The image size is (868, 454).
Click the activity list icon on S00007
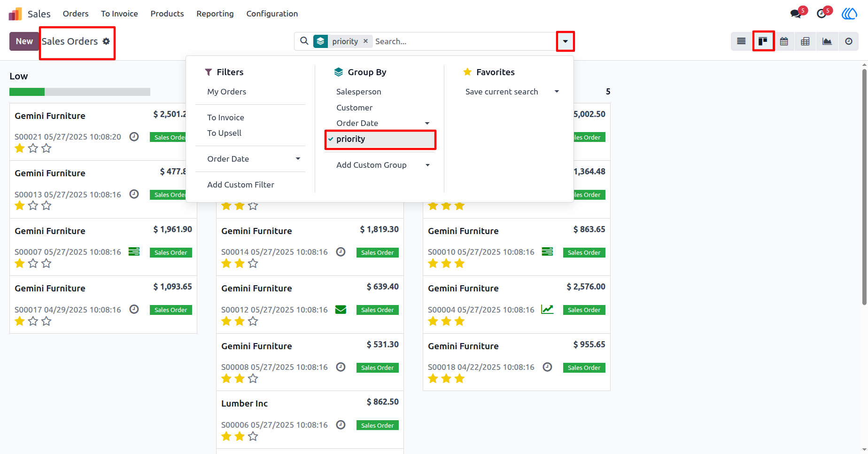[x=134, y=252]
